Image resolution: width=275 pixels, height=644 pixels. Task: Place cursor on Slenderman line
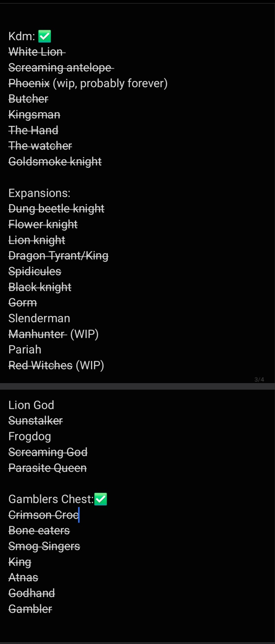point(39,318)
